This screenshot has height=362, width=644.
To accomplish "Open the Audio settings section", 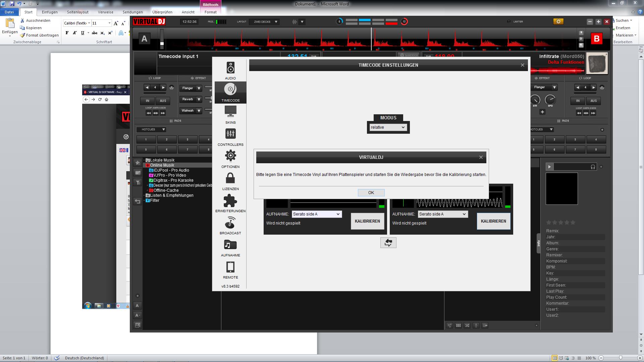I will click(x=230, y=70).
